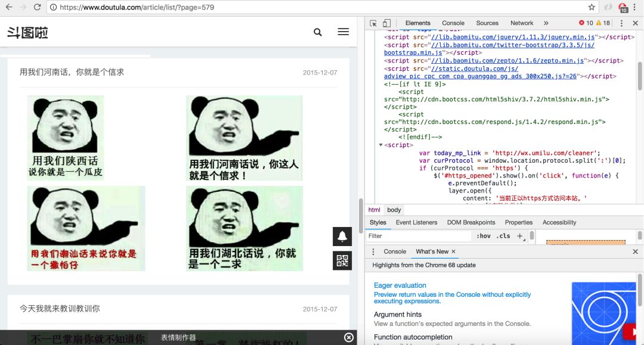Click the red error count icon

click(581, 23)
